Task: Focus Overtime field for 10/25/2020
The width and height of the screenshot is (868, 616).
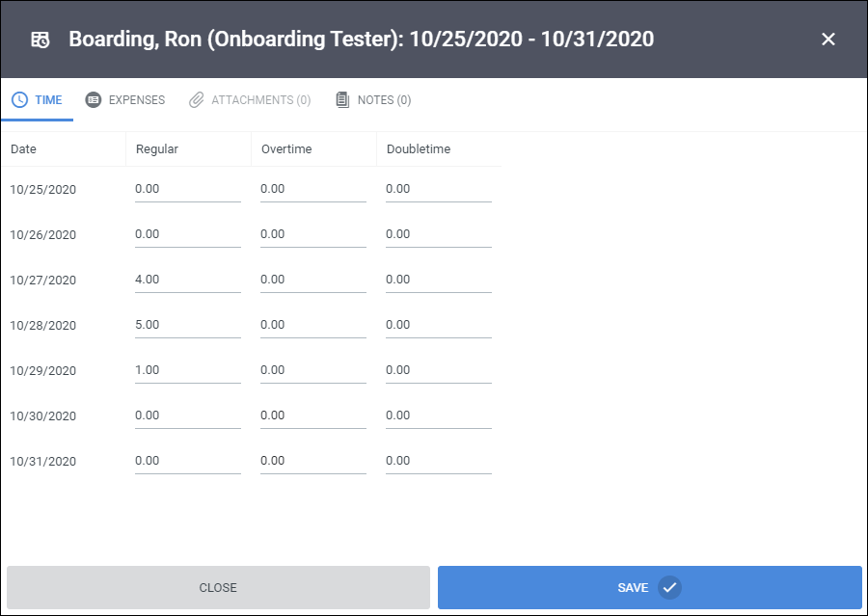Action: pos(313,189)
